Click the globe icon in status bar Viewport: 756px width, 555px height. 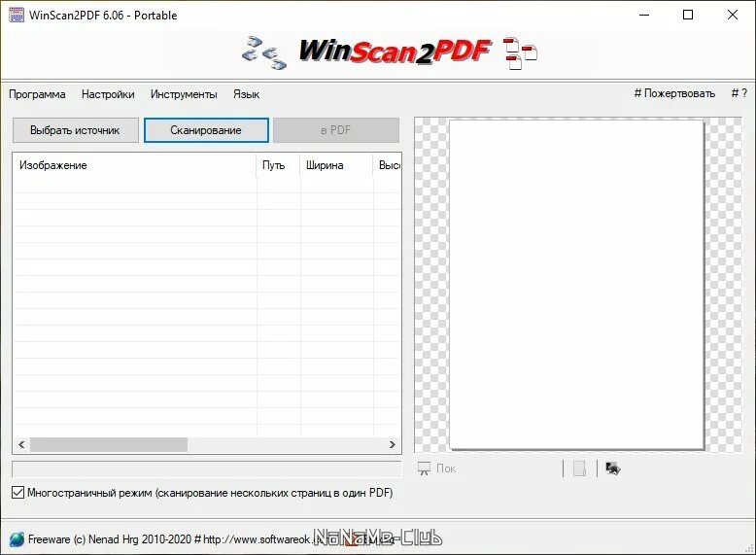(x=17, y=539)
